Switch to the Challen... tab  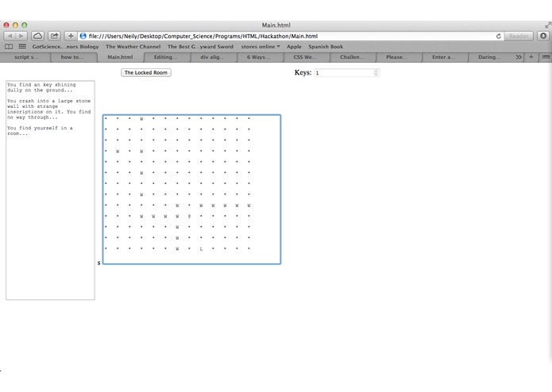pyautogui.click(x=352, y=57)
